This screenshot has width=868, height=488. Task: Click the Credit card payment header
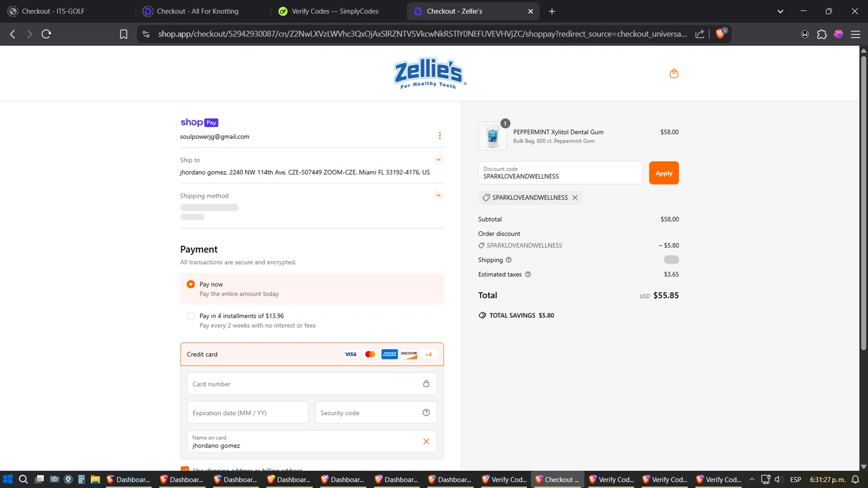(312, 354)
